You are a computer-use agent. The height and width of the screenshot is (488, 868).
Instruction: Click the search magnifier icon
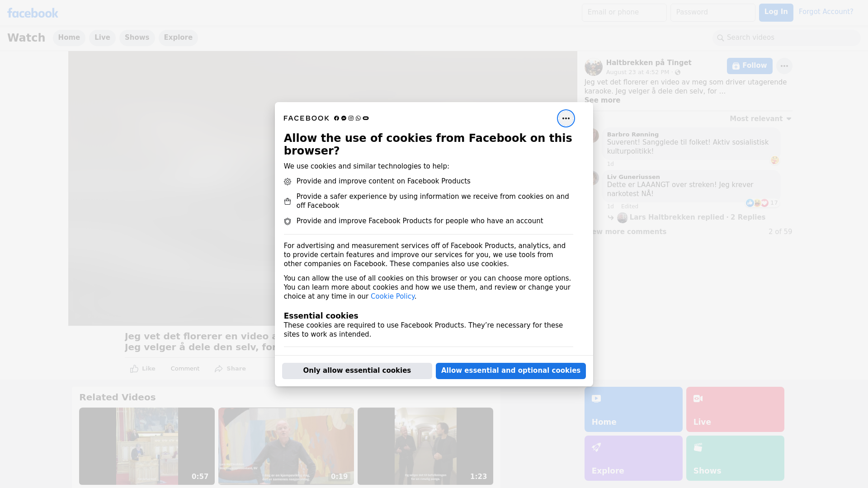pos(720,38)
